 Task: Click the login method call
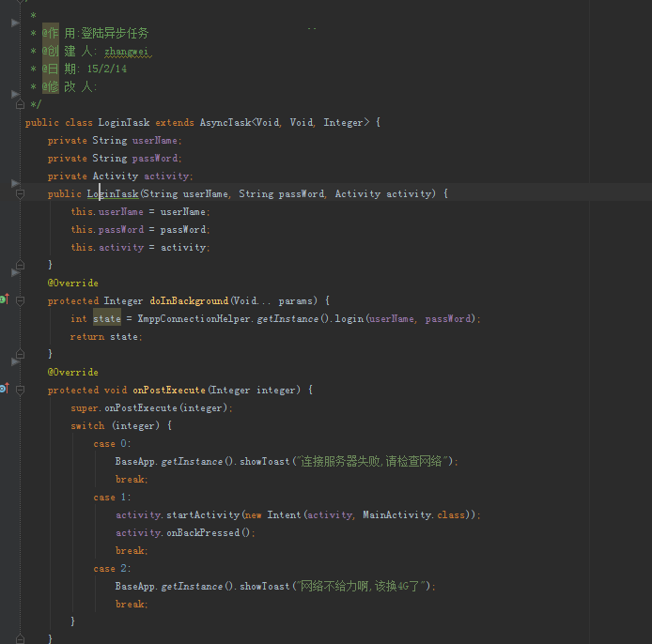tap(349, 318)
